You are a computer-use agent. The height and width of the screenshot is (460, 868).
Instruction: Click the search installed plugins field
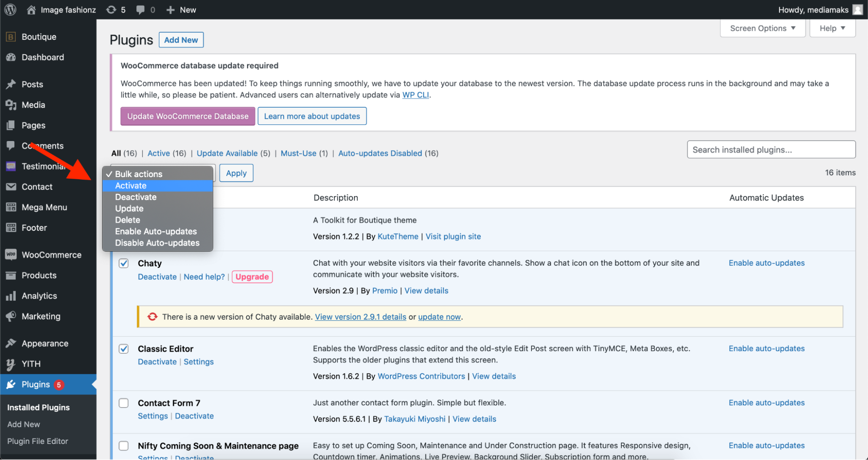771,149
